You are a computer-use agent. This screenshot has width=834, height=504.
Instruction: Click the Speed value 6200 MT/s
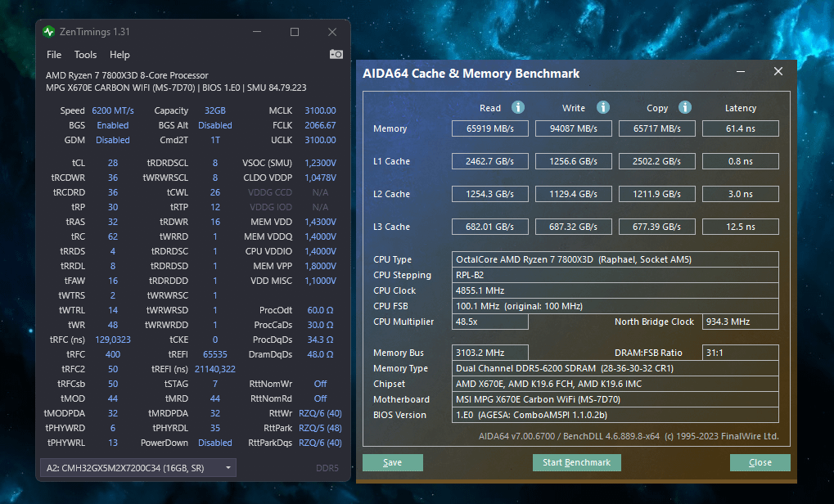pos(113,110)
